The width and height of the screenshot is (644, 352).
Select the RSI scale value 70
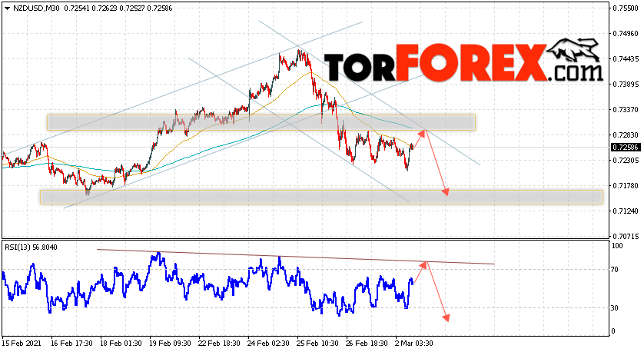point(615,270)
